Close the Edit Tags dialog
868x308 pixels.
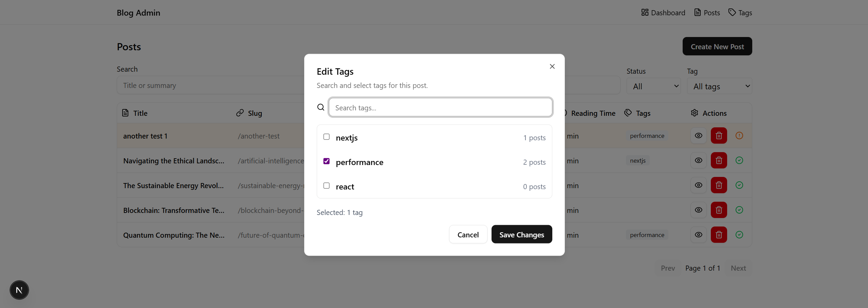552,67
